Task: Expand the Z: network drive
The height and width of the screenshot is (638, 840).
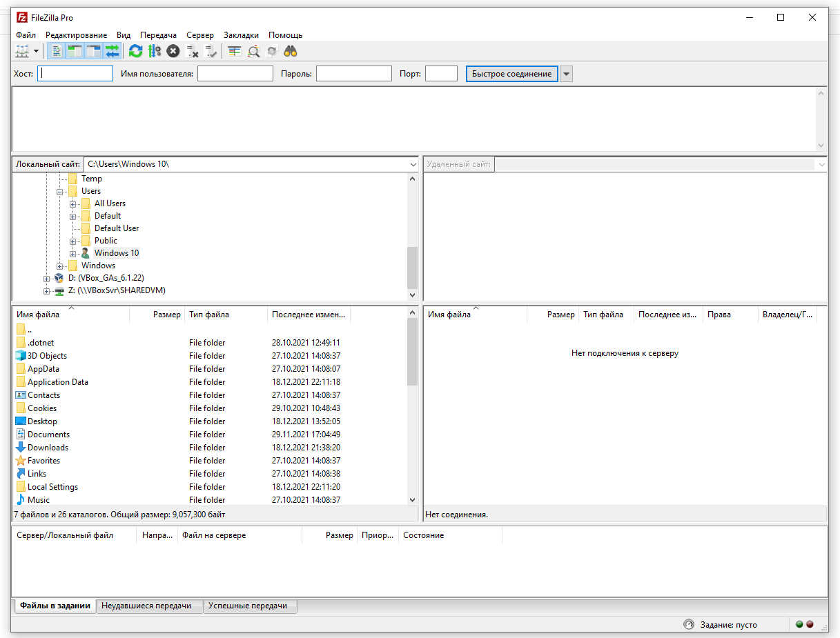Action: [x=47, y=290]
